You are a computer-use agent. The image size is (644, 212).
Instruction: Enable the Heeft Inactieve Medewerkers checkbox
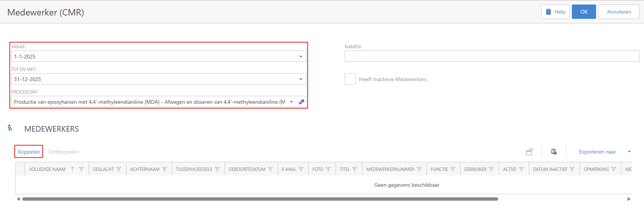point(350,79)
